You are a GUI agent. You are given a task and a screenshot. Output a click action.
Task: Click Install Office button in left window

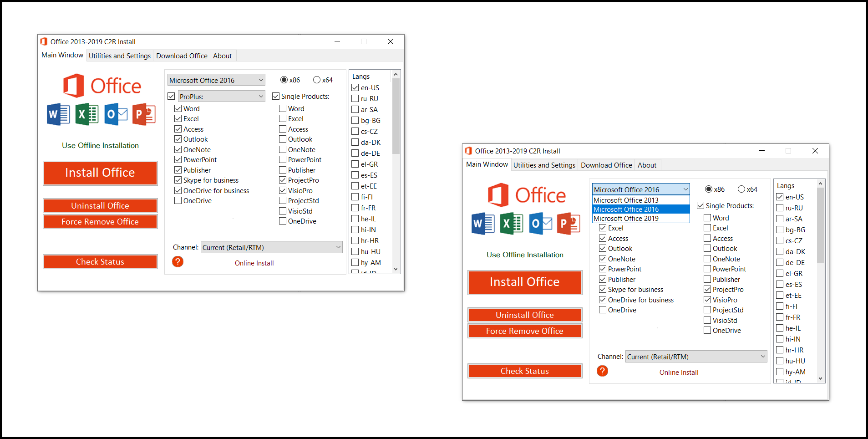click(x=100, y=173)
